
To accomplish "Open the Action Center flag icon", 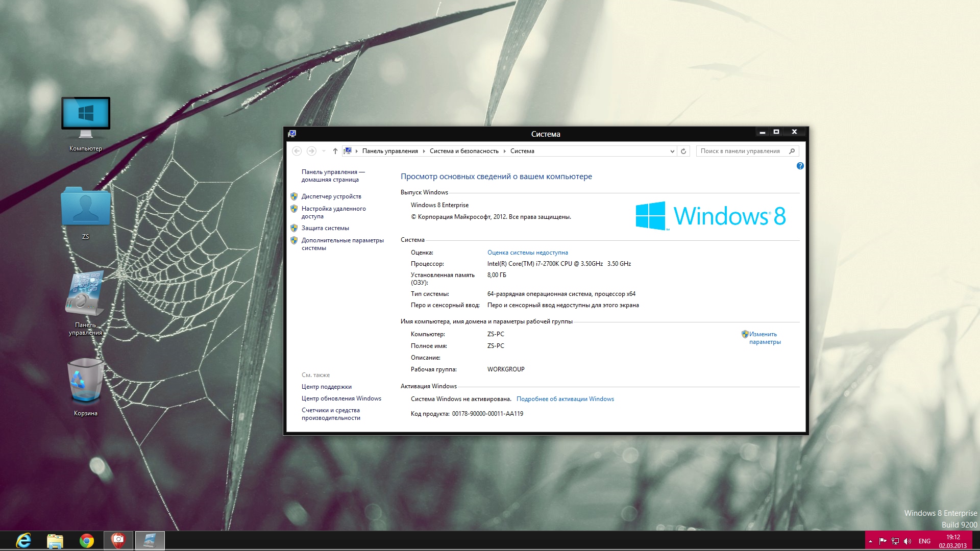I will coord(883,541).
